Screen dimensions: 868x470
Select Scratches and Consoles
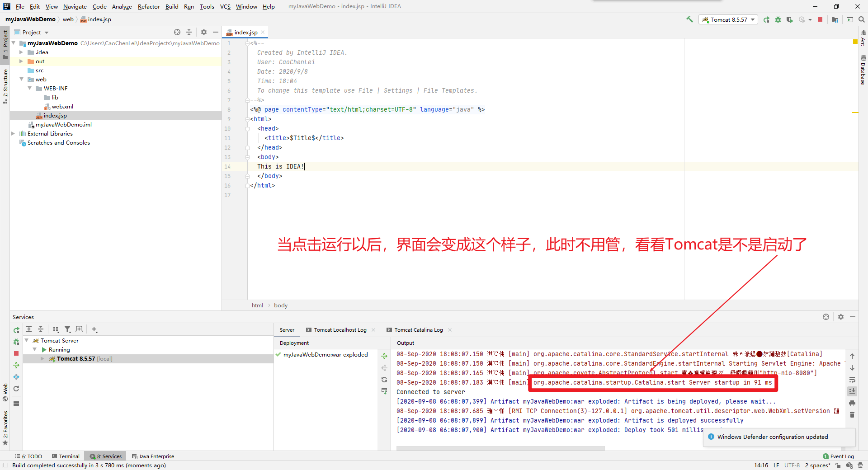pyautogui.click(x=59, y=142)
